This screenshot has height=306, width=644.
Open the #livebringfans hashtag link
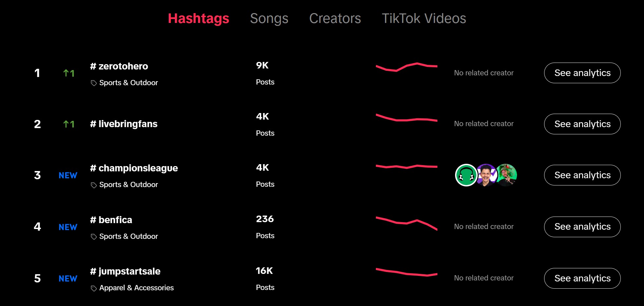coord(124,124)
